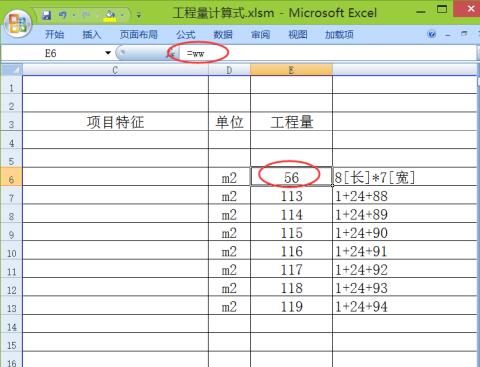480x367 pixels.
Task: Select all cells with corner button
Action: coord(12,70)
